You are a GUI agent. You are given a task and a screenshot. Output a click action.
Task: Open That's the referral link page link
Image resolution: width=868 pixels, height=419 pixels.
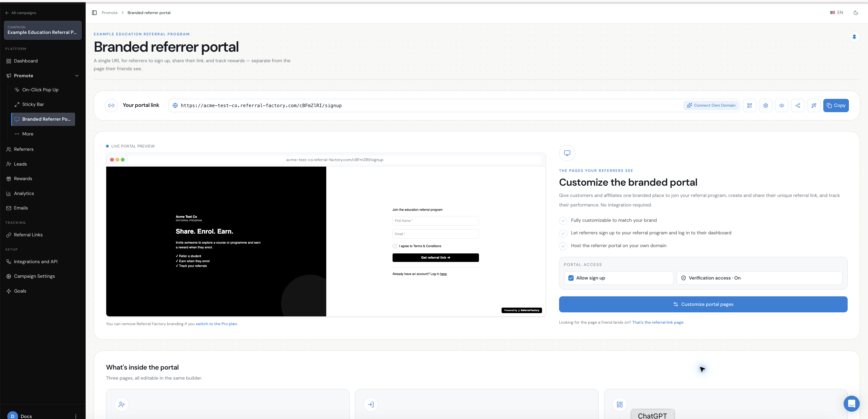[x=658, y=322]
